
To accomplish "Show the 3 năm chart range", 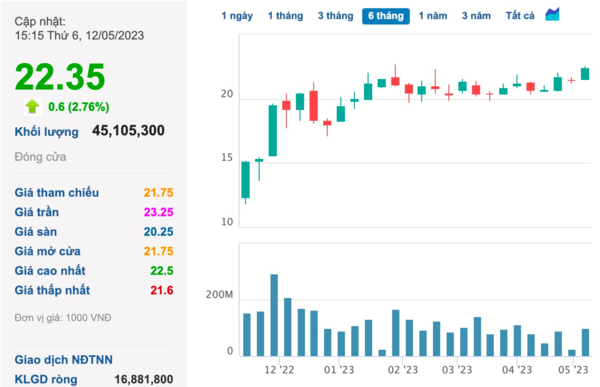I will pyautogui.click(x=476, y=16).
